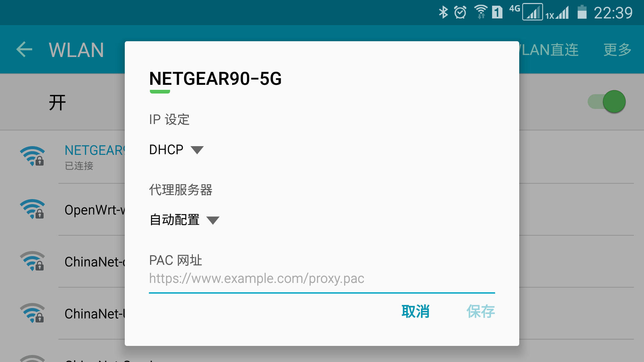644x362 pixels.
Task: Focus the PAC 网址 URL input field
Action: (322, 279)
